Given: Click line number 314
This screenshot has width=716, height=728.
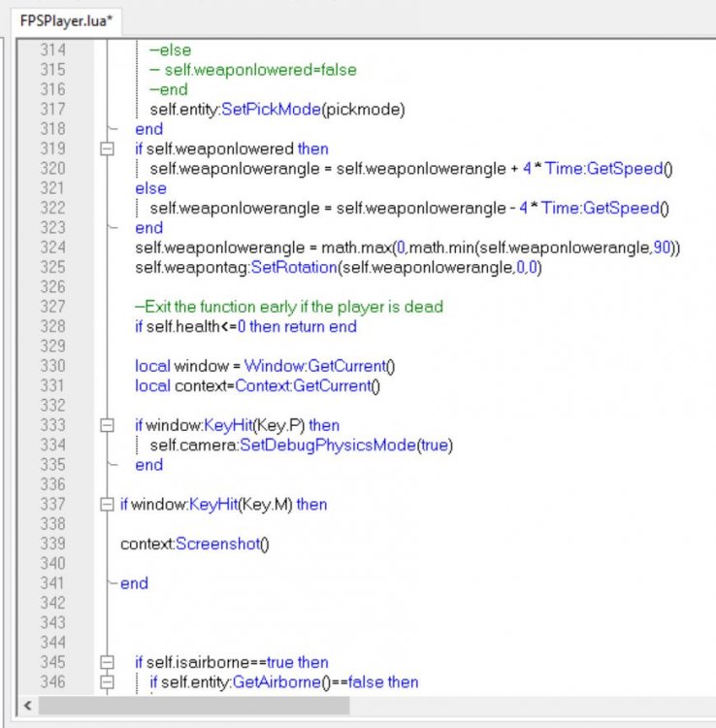Looking at the screenshot, I should click(x=53, y=50).
